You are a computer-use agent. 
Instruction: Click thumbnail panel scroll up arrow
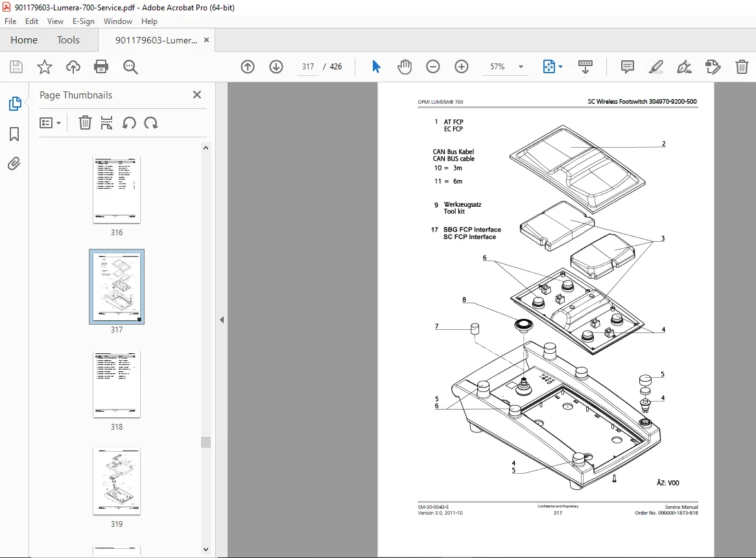pyautogui.click(x=206, y=148)
